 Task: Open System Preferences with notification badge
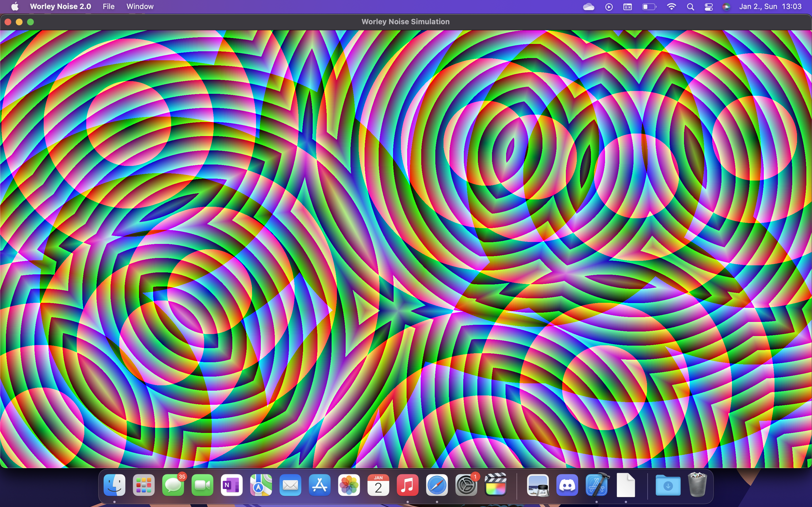pyautogui.click(x=466, y=485)
